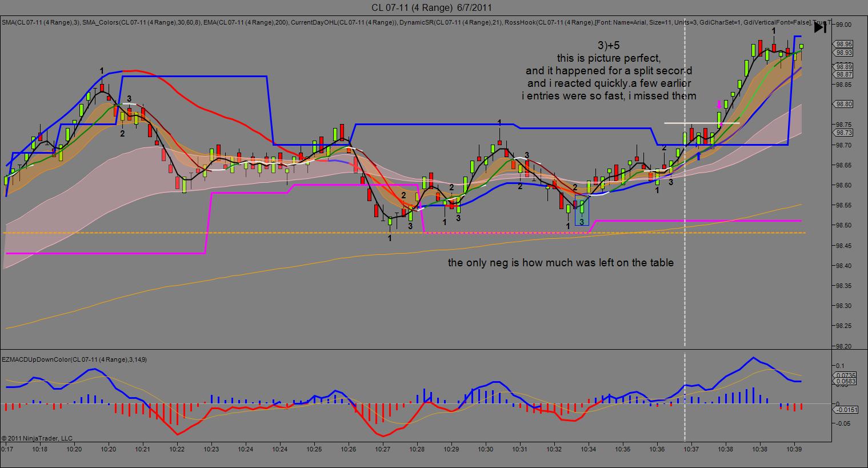Click the 98.95 price marker
The height and width of the screenshot is (468, 868).
click(x=844, y=44)
